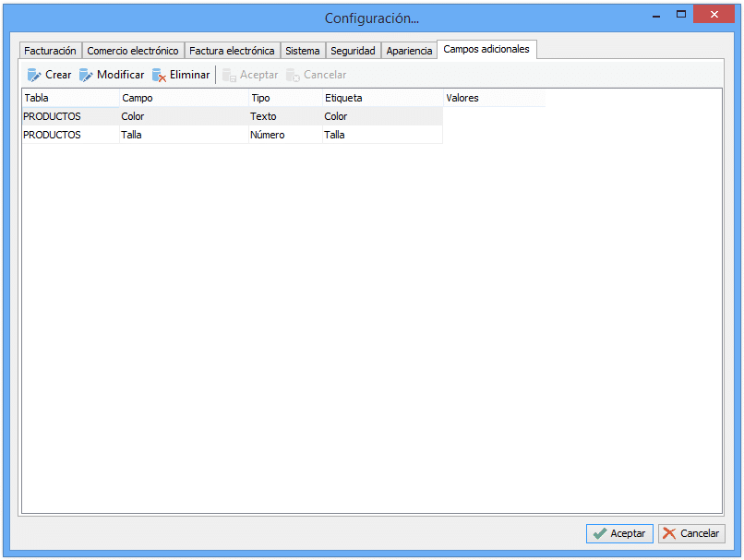Minimize the Configuración window
The image size is (744, 560).
tap(656, 15)
